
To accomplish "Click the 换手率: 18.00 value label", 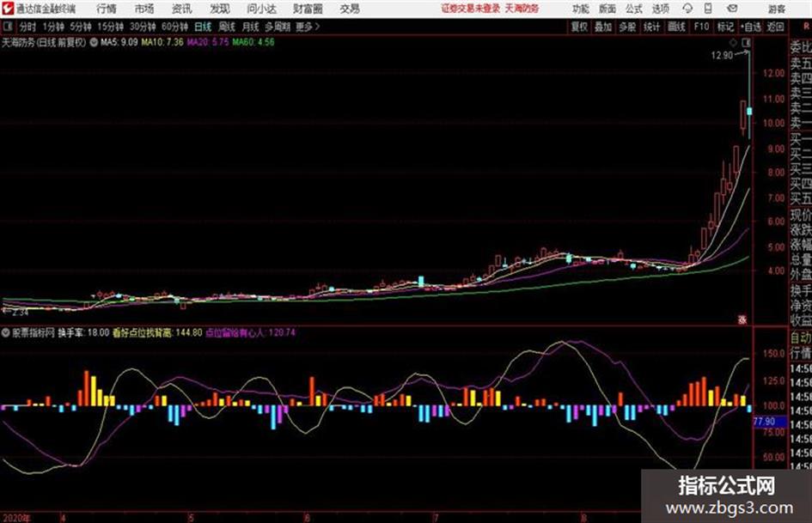I will (x=83, y=332).
